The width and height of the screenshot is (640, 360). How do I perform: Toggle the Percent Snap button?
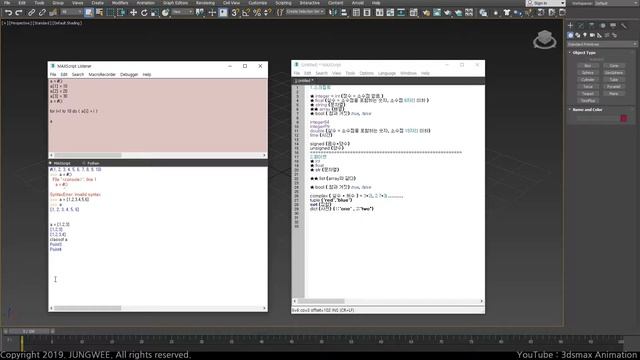coord(257,13)
